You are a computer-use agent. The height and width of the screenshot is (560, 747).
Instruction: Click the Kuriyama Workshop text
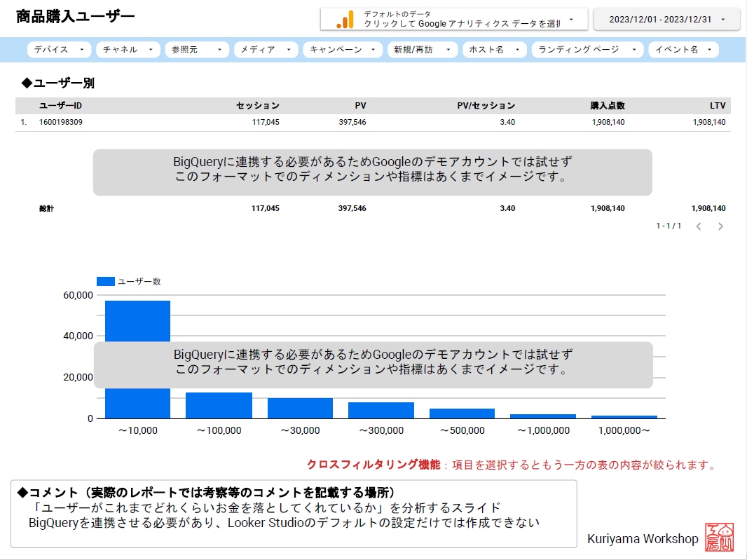(x=643, y=539)
